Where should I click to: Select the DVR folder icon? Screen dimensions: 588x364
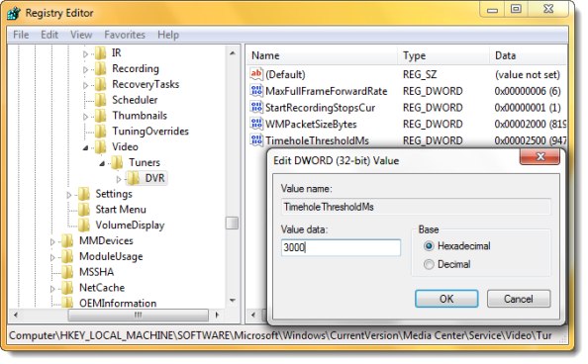click(x=134, y=178)
